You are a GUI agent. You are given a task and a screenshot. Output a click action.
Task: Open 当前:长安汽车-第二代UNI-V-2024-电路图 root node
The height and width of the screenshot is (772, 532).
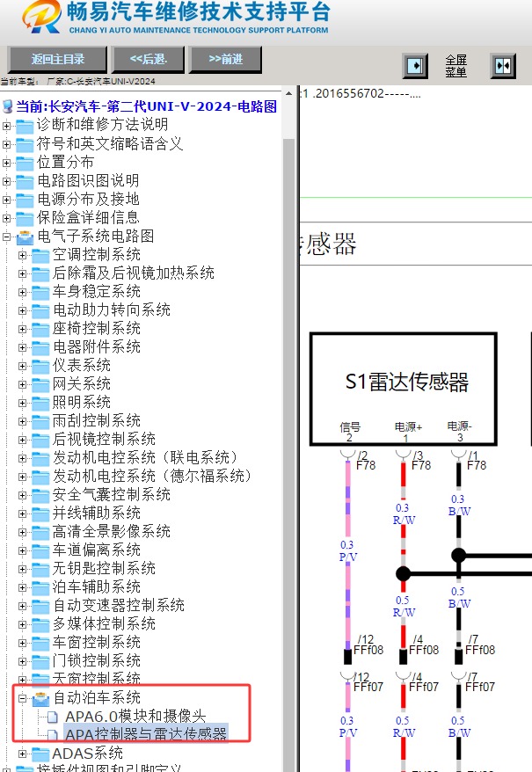146,106
